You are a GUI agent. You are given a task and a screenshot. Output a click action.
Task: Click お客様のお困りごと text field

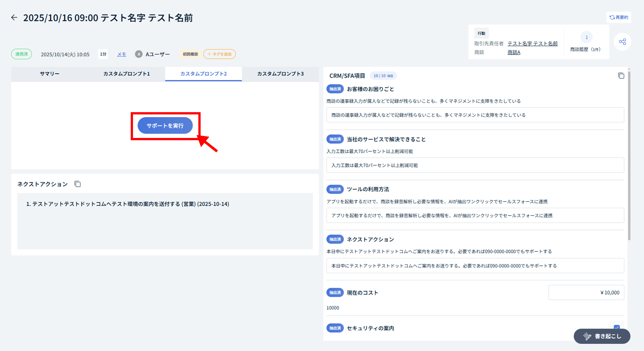point(475,115)
